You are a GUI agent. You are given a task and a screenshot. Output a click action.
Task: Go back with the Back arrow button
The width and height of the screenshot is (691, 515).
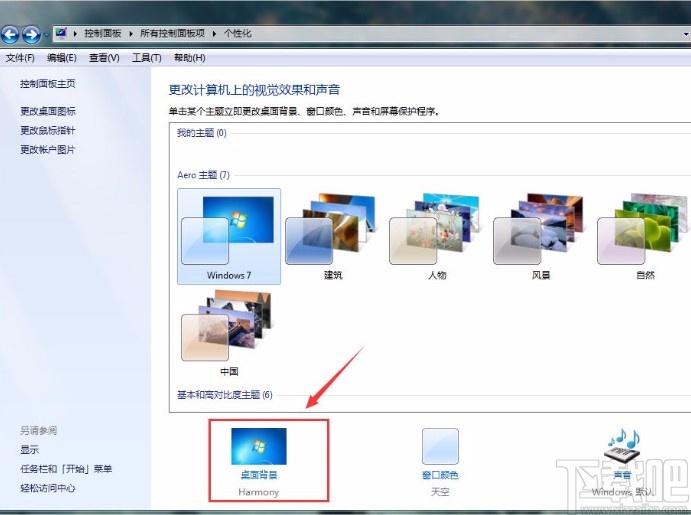click(x=10, y=34)
